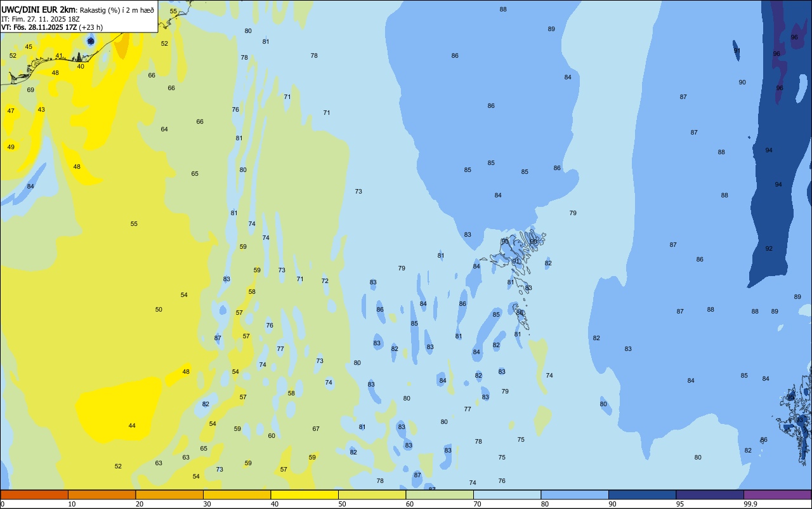Click the 40–50 bright yellow legend swatch

click(x=304, y=494)
